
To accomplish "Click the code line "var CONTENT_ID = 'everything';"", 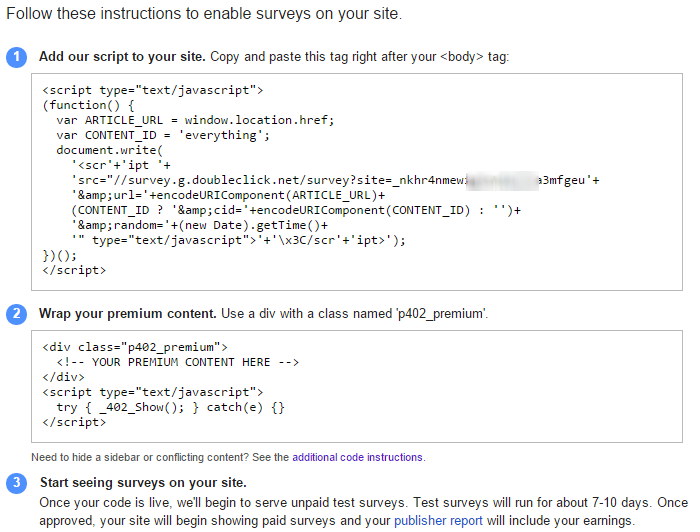I will click(x=163, y=135).
